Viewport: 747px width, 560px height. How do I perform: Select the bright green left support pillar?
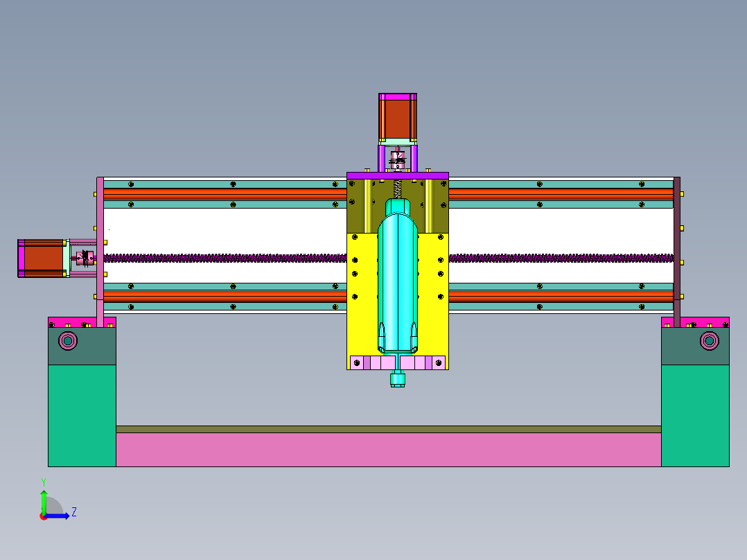coord(82,416)
